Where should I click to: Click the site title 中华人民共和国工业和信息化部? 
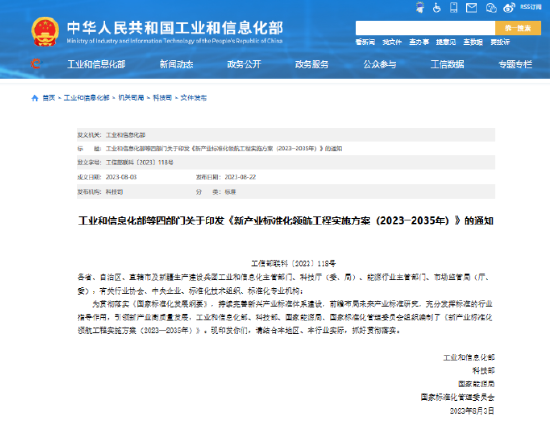[175, 28]
